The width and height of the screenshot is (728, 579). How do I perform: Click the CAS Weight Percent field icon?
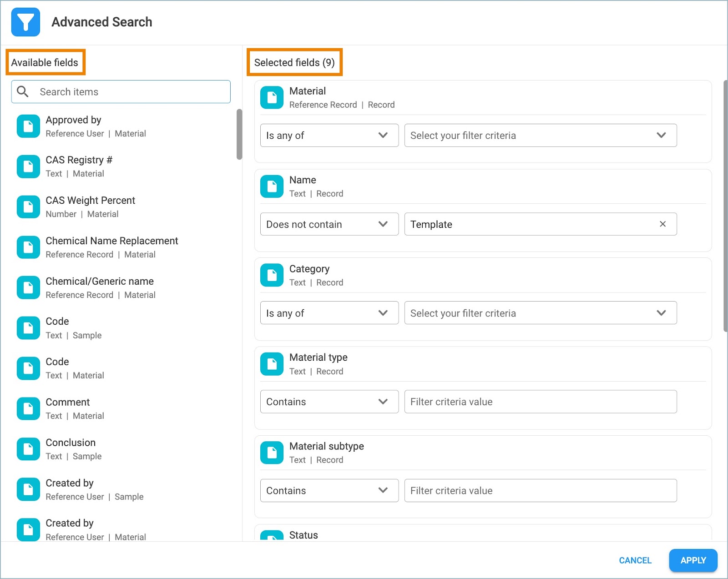click(28, 207)
